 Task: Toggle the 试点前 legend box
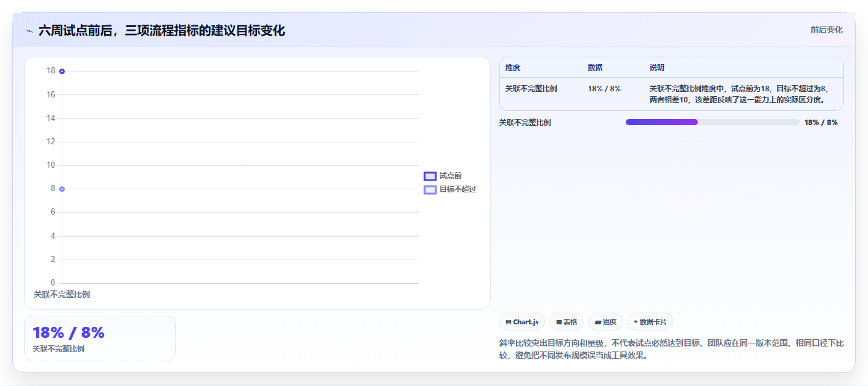[x=430, y=176]
